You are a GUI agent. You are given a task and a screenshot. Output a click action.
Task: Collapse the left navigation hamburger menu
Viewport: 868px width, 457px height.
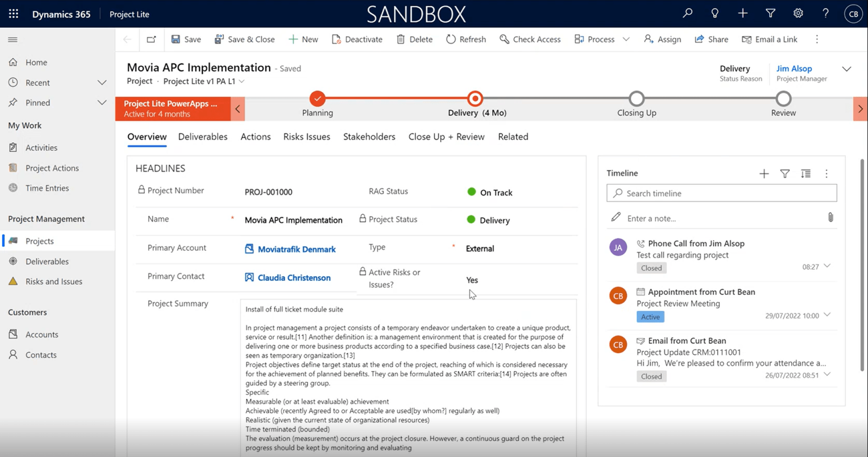click(x=12, y=40)
